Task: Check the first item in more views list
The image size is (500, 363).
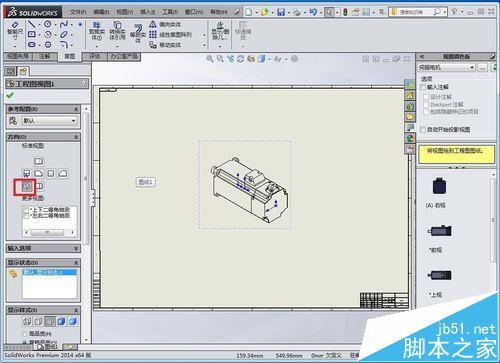Action: pos(26,210)
